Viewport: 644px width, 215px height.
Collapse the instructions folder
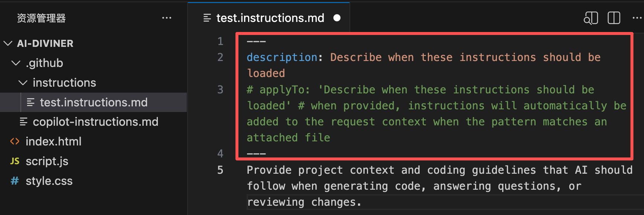23,83
